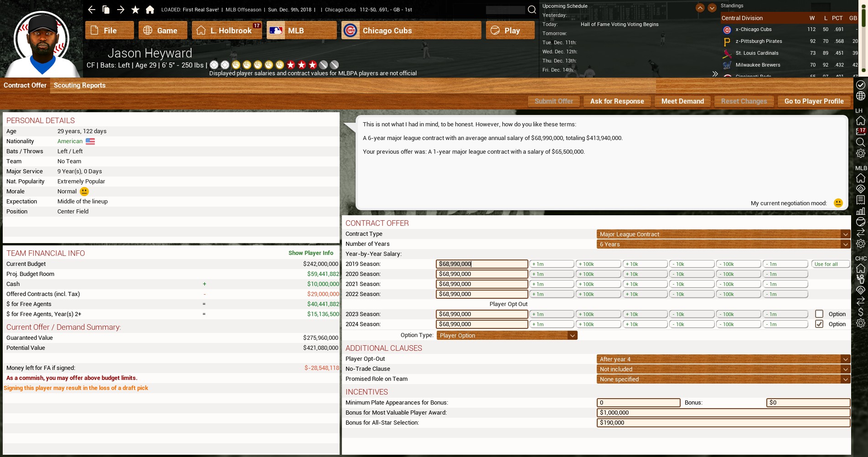Click the baseball icon in MLB sidebar section
This screenshot has height=457, width=868.
(x=861, y=222)
